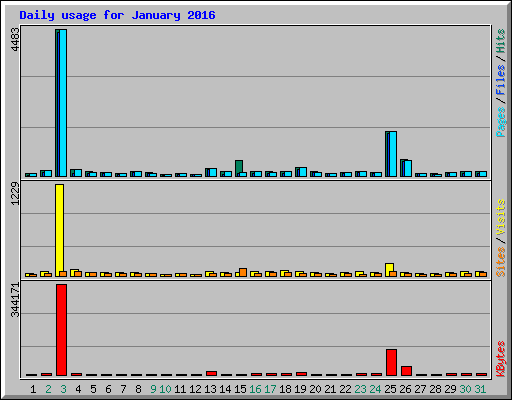The width and height of the screenshot is (512, 400).
Task: Click day label 17 on the axis
Action: (270, 389)
